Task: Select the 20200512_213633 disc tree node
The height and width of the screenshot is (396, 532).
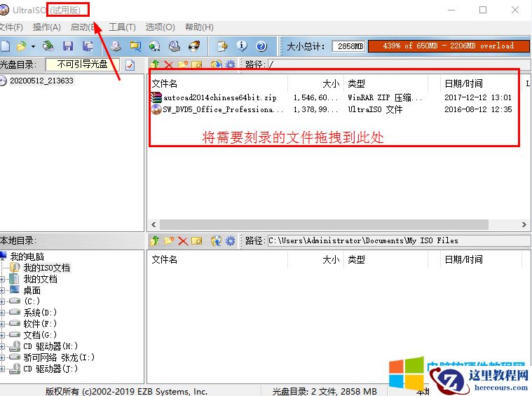Action: pyautogui.click(x=41, y=81)
